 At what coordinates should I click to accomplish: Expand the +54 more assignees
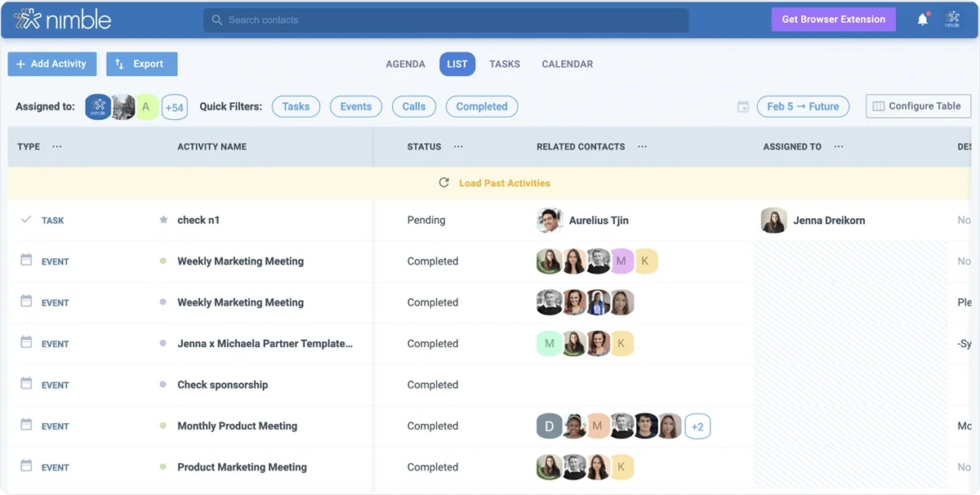point(175,107)
